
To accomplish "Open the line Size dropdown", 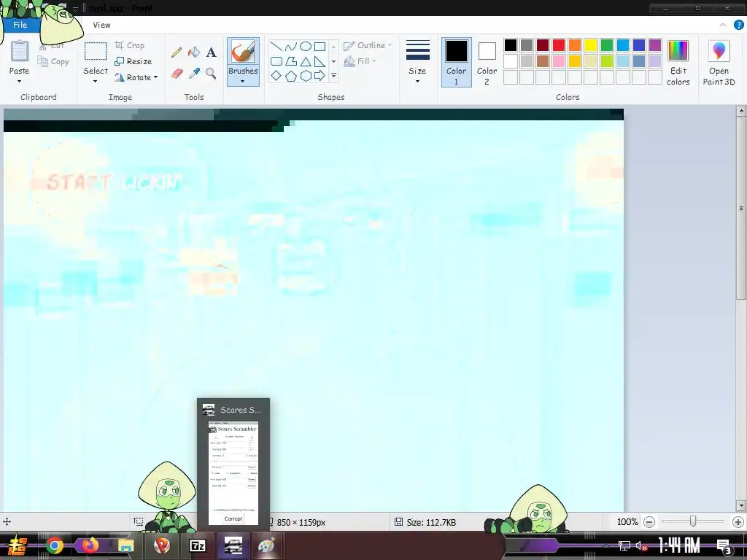I will [x=417, y=63].
